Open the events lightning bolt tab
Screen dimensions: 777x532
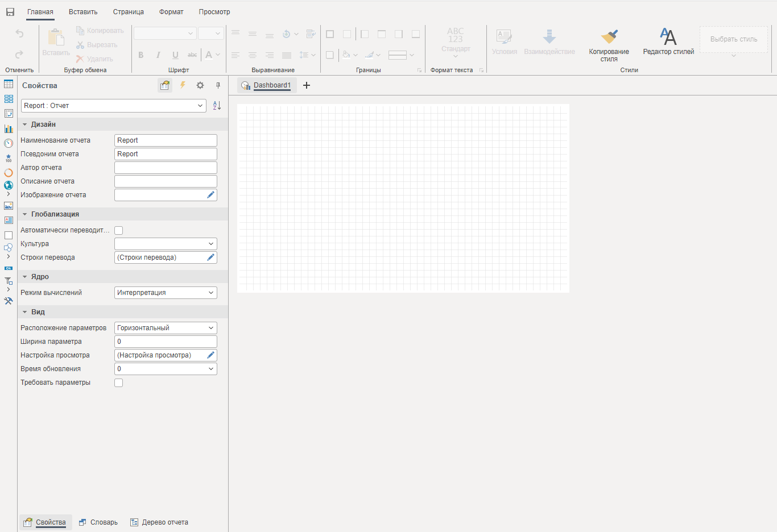tap(183, 85)
